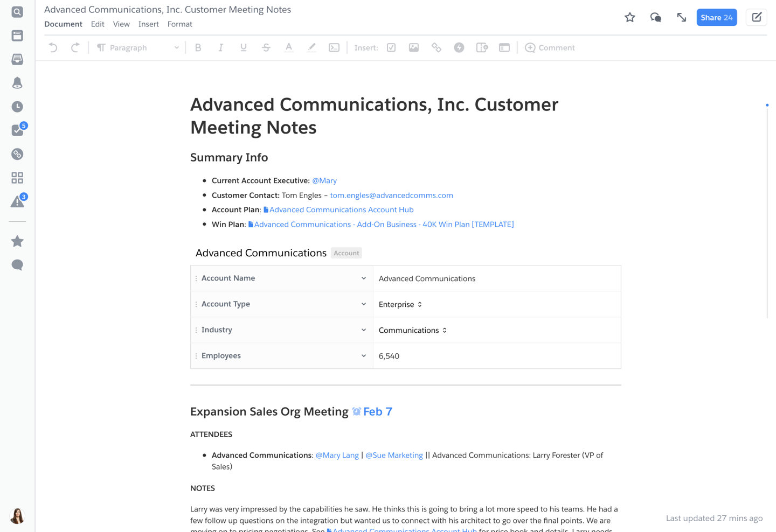Open the Communications industry picker
Viewport: 776px width, 532px height.
tap(413, 330)
